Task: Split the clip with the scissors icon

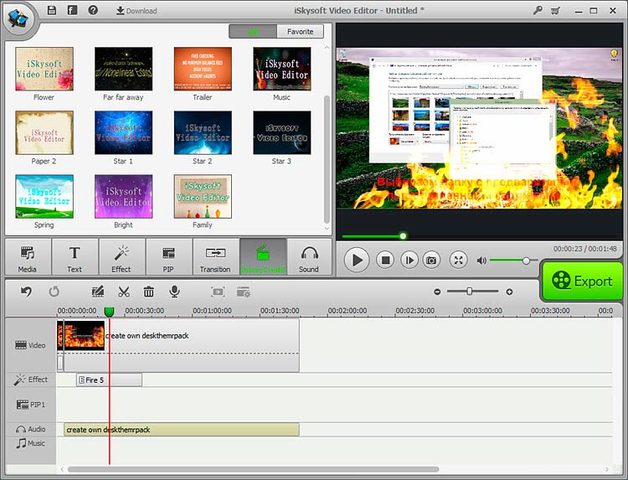Action: [124, 292]
